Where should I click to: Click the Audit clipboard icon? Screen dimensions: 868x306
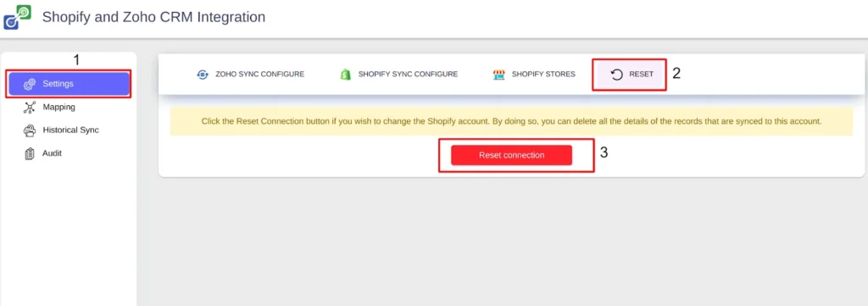[x=30, y=153]
